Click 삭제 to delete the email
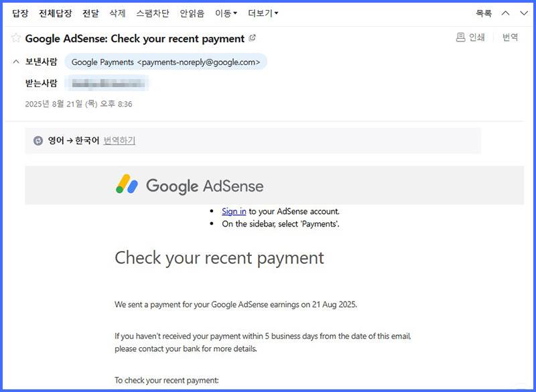The height and width of the screenshot is (392, 536). [x=118, y=13]
